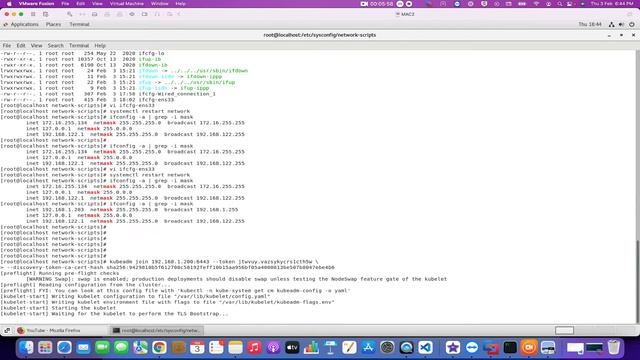The height and width of the screenshot is (360, 640).
Task: Launch Music app from the dock
Action: (x=254, y=347)
